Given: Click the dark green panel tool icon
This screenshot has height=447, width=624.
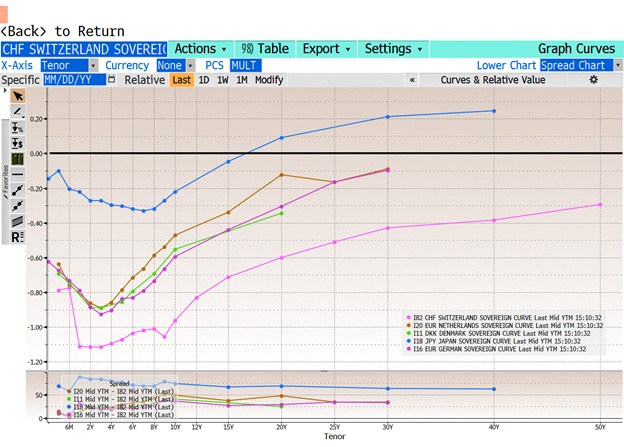Looking at the screenshot, I should click(x=18, y=159).
